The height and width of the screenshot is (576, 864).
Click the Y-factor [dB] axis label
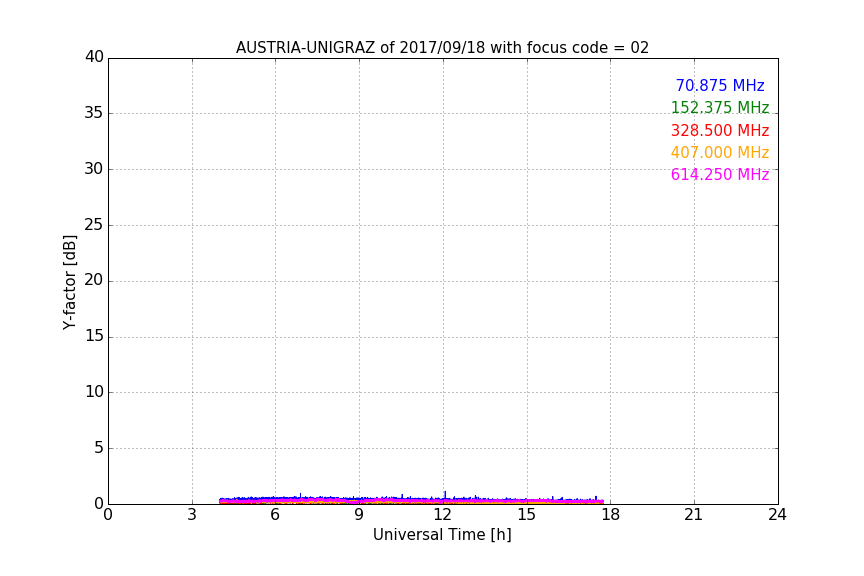pos(69,282)
